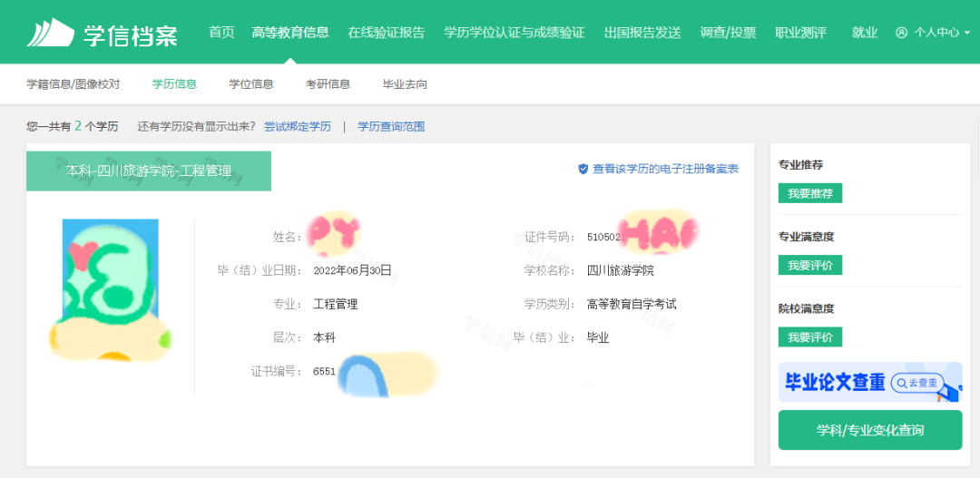Expand the 个人中心 dropdown arrow
Screen dimensions: 980x478
tap(967, 33)
